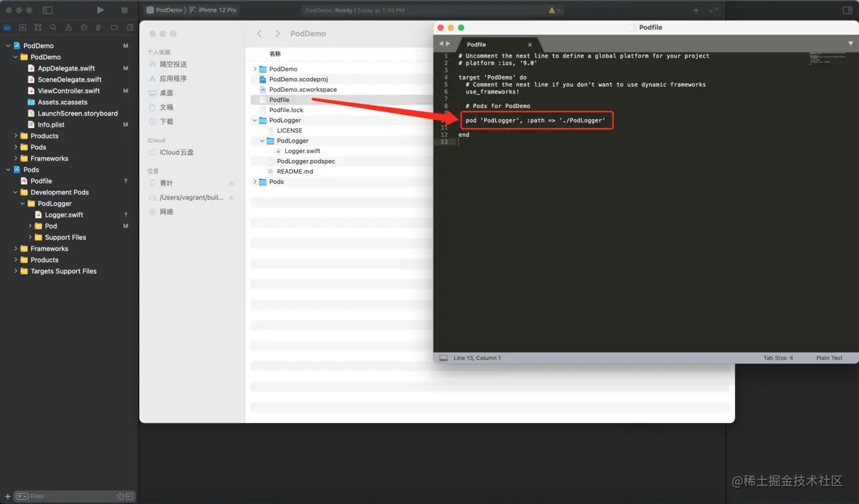Run the project with Xcode's play button
859x504 pixels.
tap(100, 10)
